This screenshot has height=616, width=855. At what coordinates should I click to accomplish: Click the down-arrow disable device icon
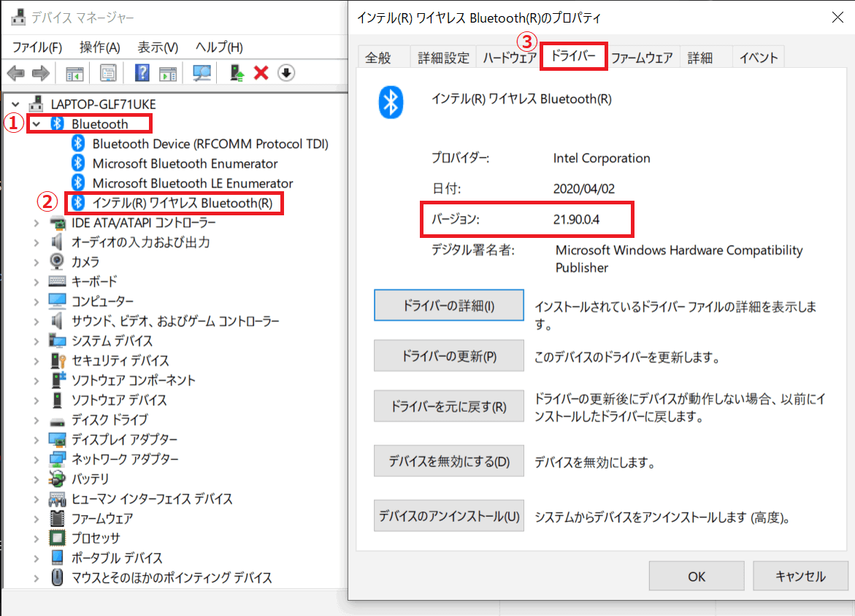pyautogui.click(x=286, y=72)
